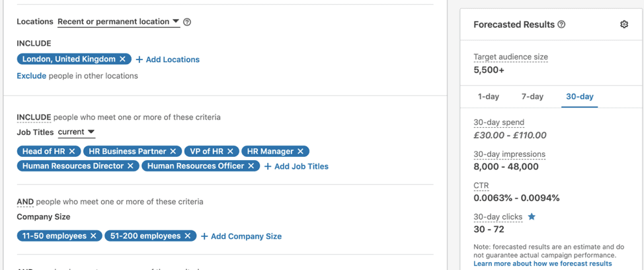Select the 30-day forecast tab
This screenshot has height=270, width=644.
tap(580, 97)
